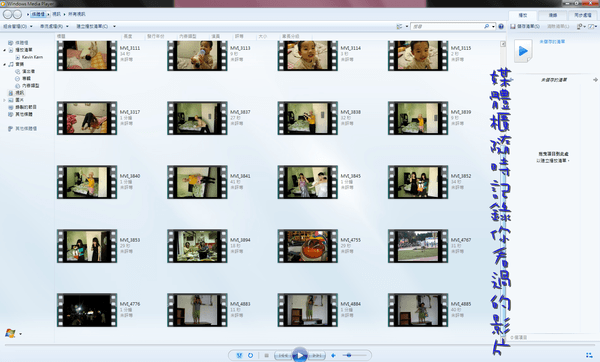Select the Other Libraries node icon
This screenshot has height=362, width=600.
click(11, 129)
